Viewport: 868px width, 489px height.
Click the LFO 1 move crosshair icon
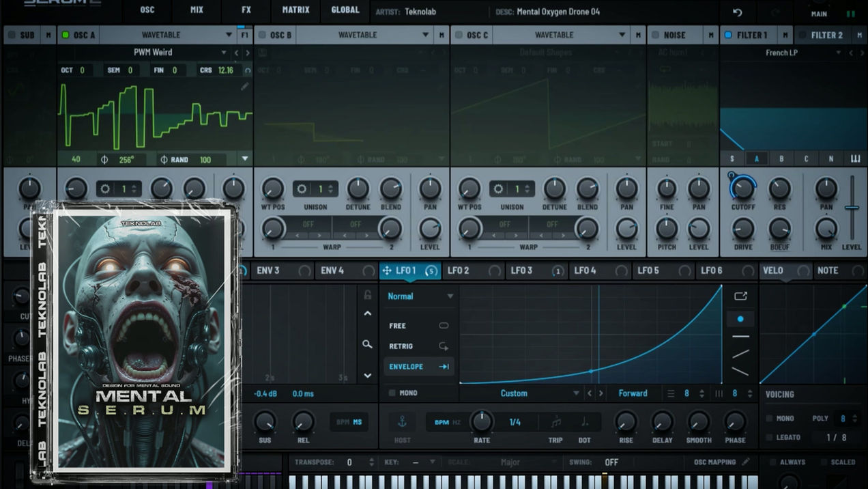pyautogui.click(x=387, y=270)
